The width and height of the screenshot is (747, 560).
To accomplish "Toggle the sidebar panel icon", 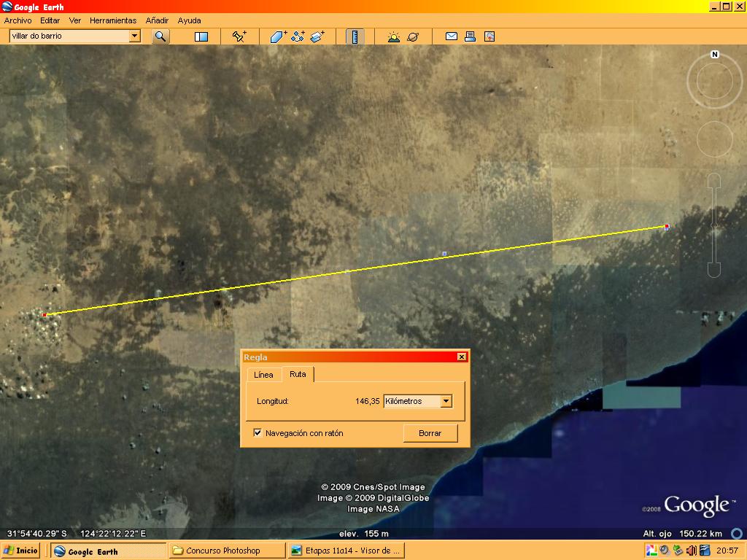I will 201,36.
